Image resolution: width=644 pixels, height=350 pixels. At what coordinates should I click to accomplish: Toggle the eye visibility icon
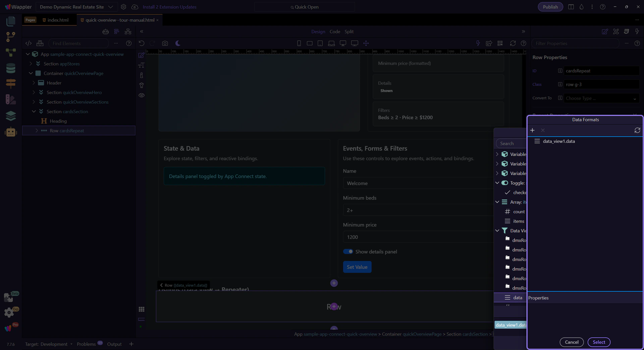click(142, 95)
